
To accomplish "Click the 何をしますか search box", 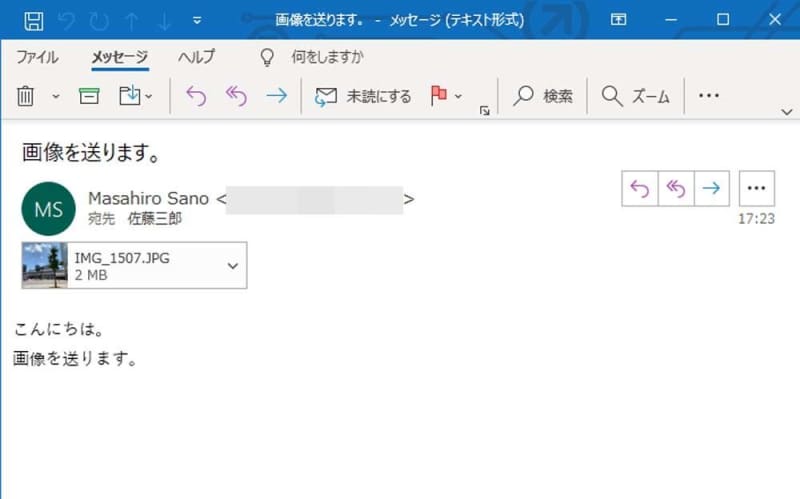I will 327,57.
